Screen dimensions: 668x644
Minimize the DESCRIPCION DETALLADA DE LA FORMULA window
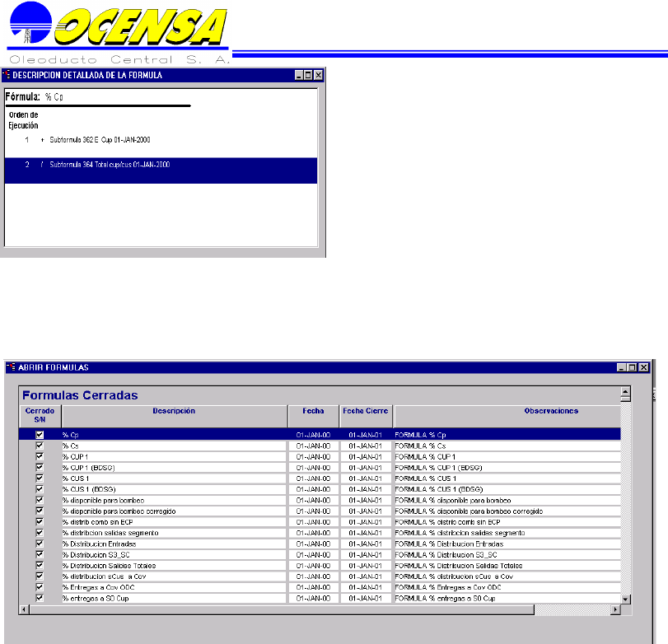[299, 76]
